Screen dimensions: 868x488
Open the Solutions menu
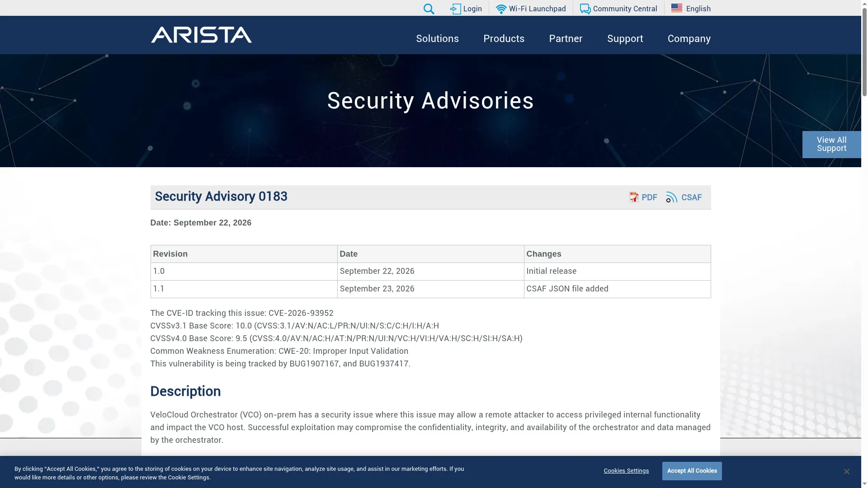(437, 38)
